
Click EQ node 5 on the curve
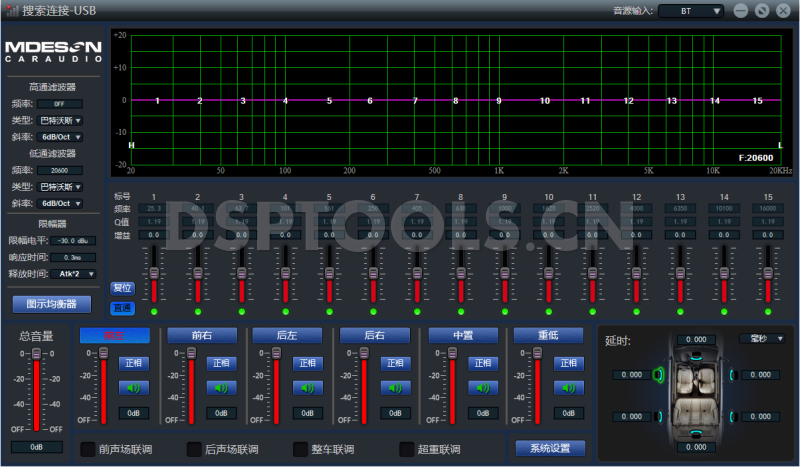[329, 101]
